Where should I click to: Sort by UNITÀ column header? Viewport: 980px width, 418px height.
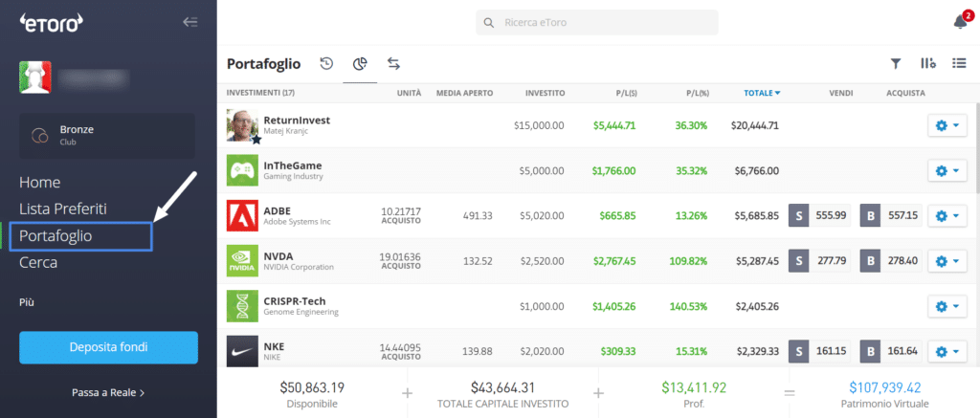tap(410, 93)
